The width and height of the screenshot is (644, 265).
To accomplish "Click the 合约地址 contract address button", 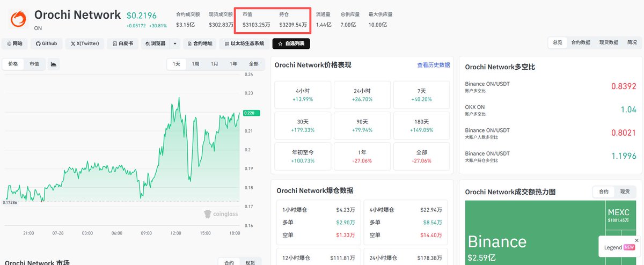I will (200, 43).
